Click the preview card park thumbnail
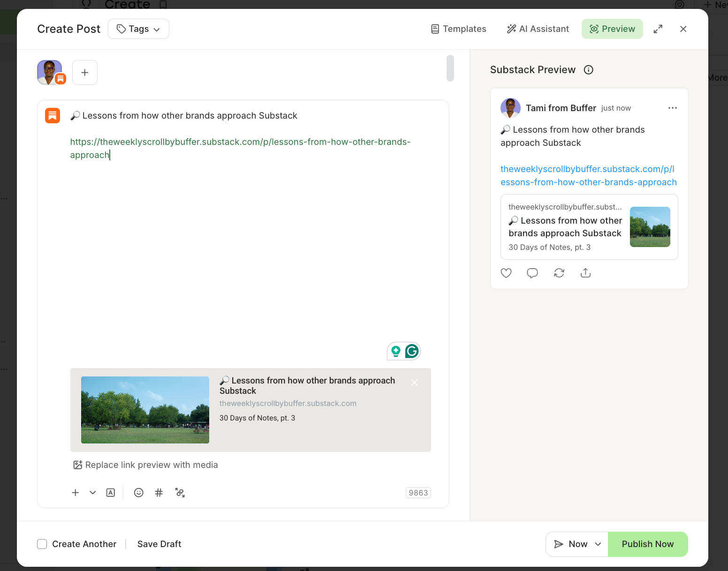Image resolution: width=728 pixels, height=571 pixels. click(x=650, y=227)
